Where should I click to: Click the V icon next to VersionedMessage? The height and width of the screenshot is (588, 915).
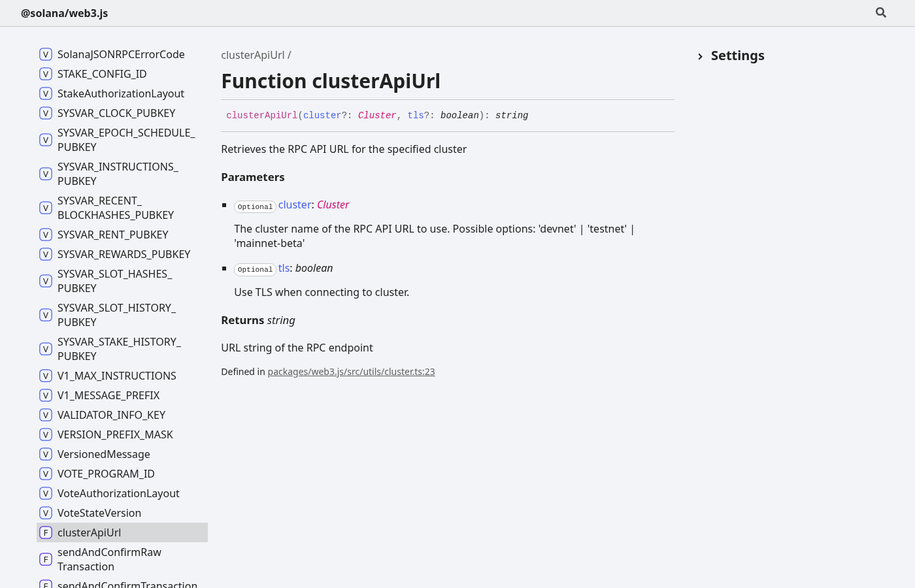pos(46,454)
